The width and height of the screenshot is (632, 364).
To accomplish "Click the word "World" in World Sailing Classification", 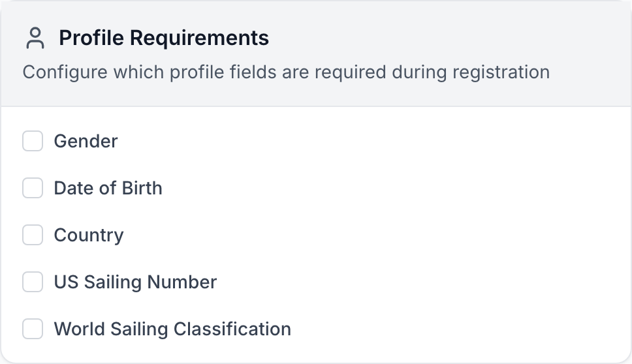I will click(x=78, y=329).
